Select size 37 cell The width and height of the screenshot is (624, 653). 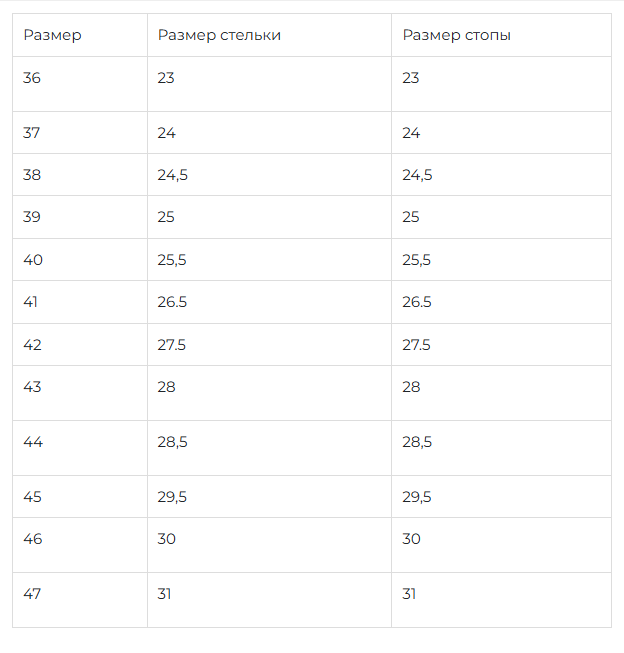click(x=32, y=133)
